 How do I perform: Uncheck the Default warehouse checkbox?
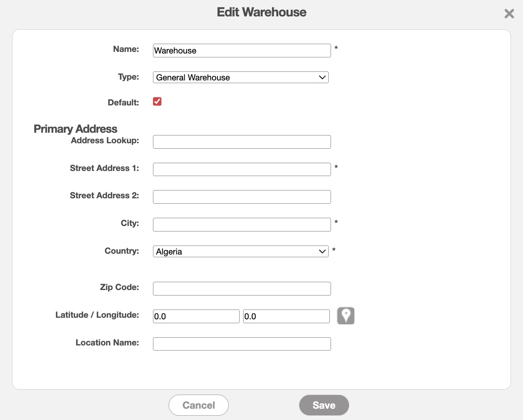(157, 101)
